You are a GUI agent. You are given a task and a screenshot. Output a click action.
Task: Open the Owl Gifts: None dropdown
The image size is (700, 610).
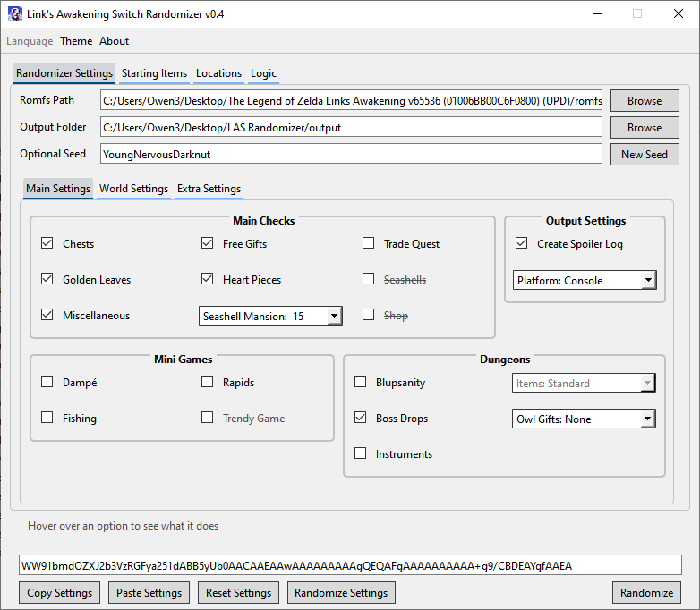point(584,419)
